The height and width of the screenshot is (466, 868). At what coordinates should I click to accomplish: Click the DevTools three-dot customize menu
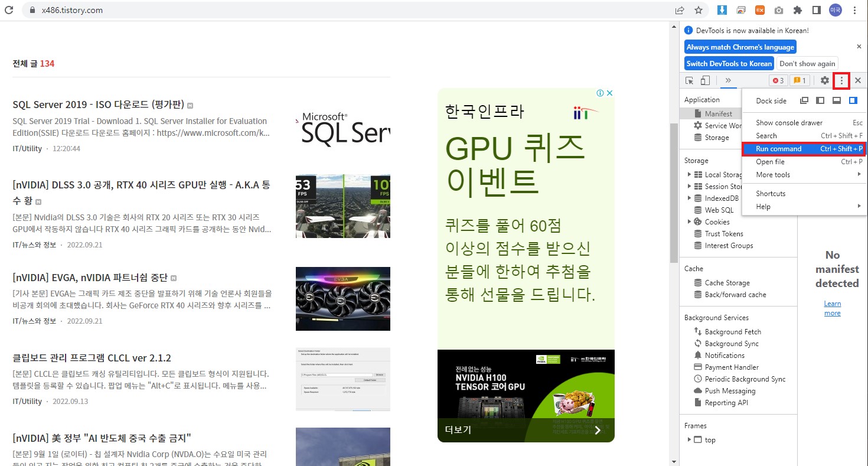click(841, 80)
